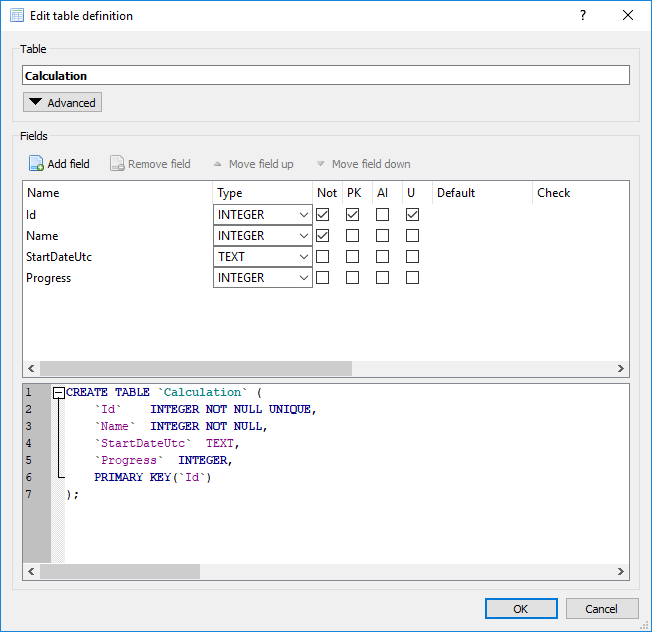Viewport: 652px width, 632px height.
Task: Click fields list scroll left arrow
Action: click(31, 368)
